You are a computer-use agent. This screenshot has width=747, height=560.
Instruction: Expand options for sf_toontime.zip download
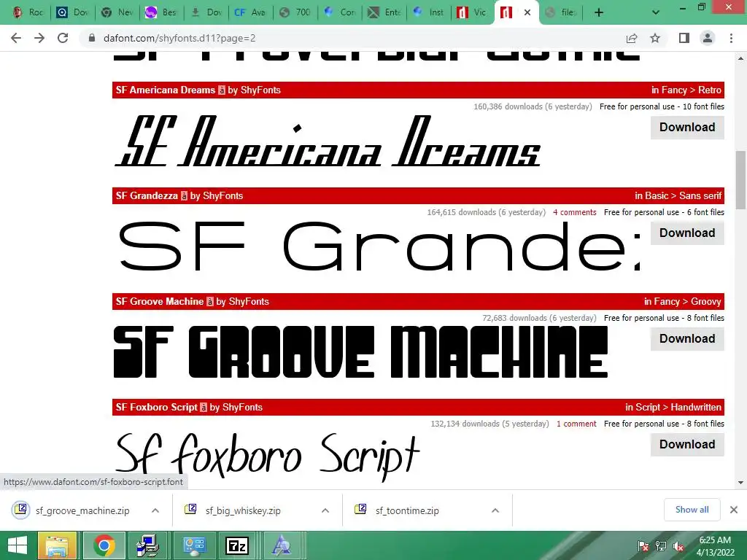[495, 510]
